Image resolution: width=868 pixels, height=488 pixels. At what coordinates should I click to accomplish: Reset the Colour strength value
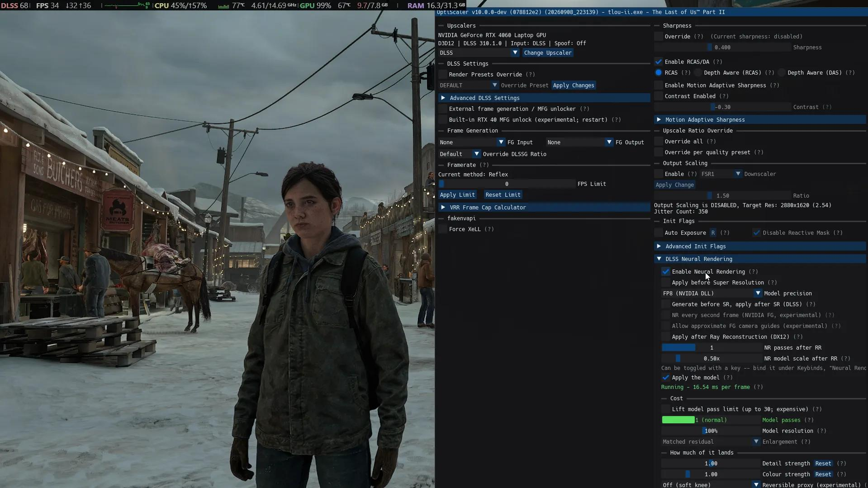click(x=823, y=474)
